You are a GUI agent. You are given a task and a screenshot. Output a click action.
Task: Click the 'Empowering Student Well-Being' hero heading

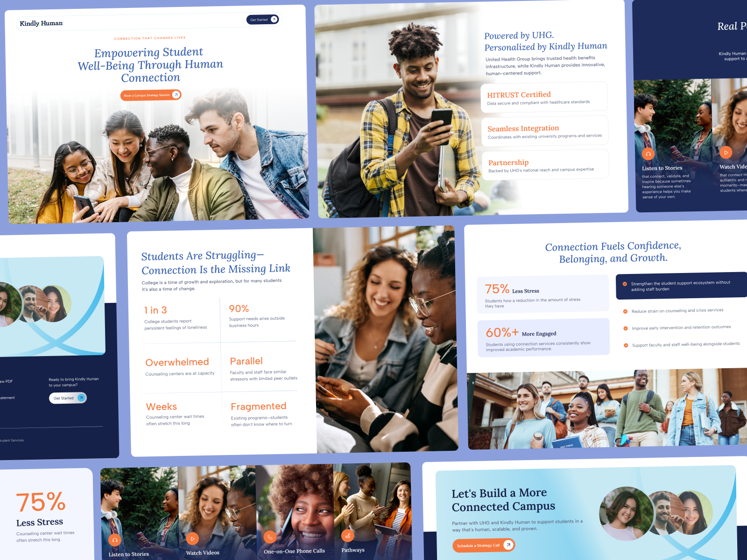[150, 65]
